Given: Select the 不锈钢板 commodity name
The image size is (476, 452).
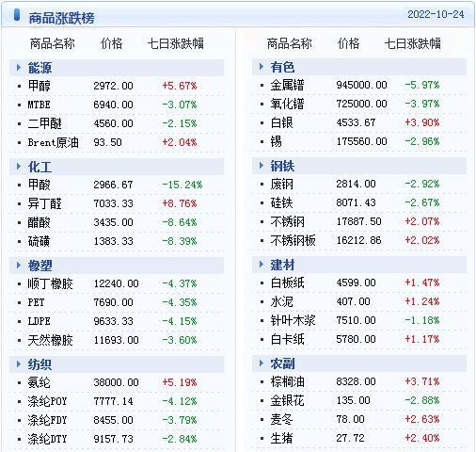Looking at the screenshot, I should point(294,240).
